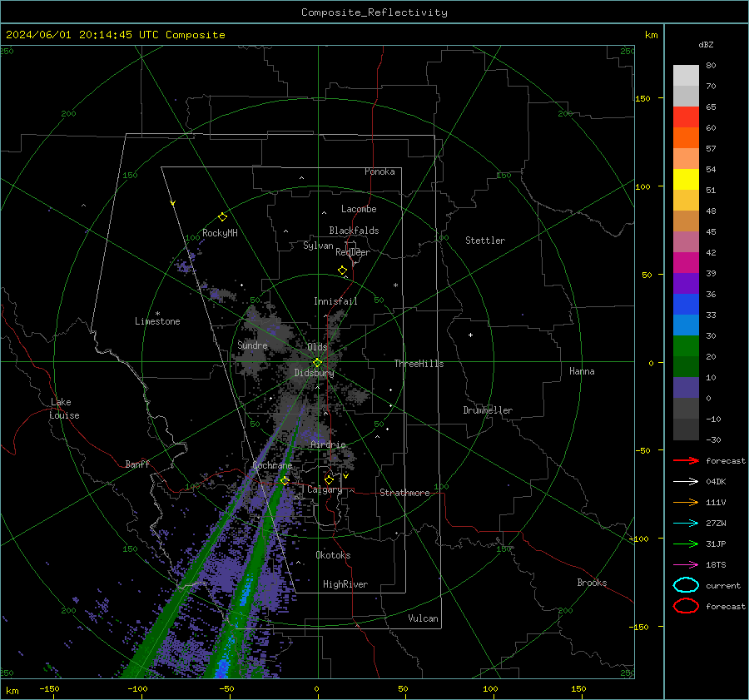Click the white plus marker near Hanna
Image resolution: width=749 pixels, height=700 pixels.
tap(470, 335)
